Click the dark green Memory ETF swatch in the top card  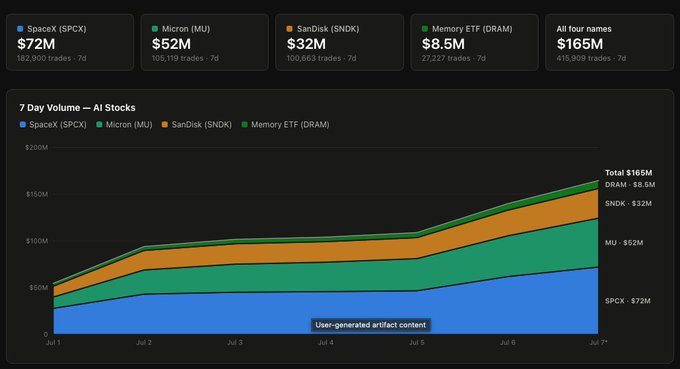pyautogui.click(x=425, y=29)
